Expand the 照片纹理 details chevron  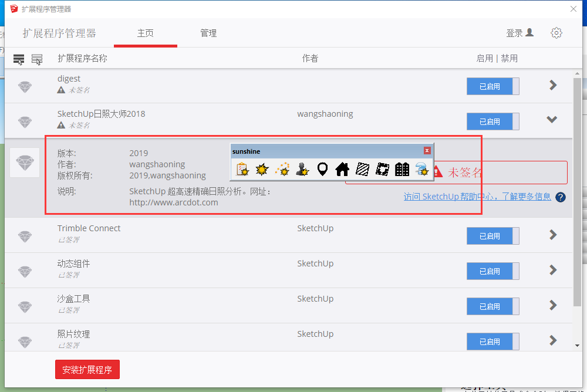click(553, 340)
